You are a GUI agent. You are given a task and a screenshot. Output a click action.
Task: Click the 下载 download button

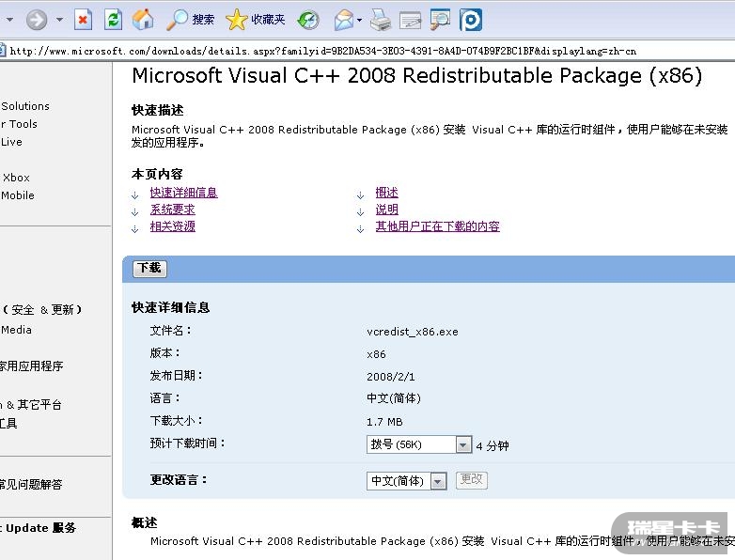click(149, 268)
